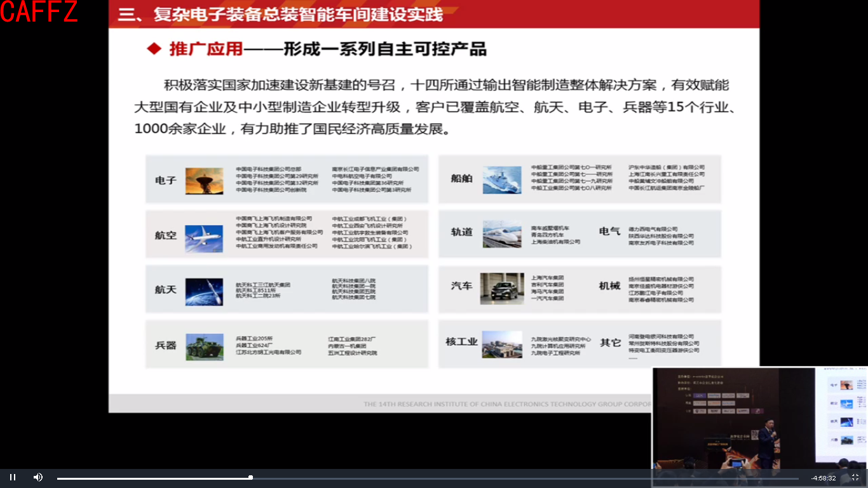Toggle fullscreen mode for the video
The width and height of the screenshot is (868, 488).
coord(855,477)
